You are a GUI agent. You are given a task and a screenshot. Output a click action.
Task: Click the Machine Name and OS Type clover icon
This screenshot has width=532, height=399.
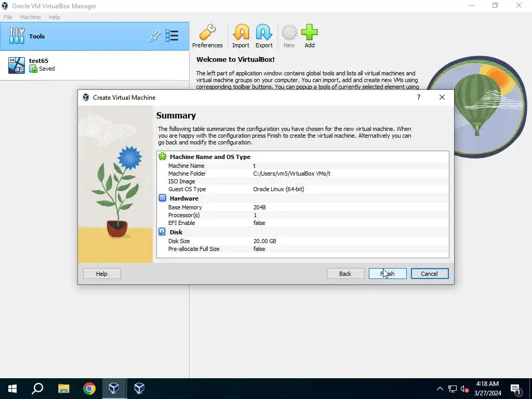pyautogui.click(x=163, y=156)
